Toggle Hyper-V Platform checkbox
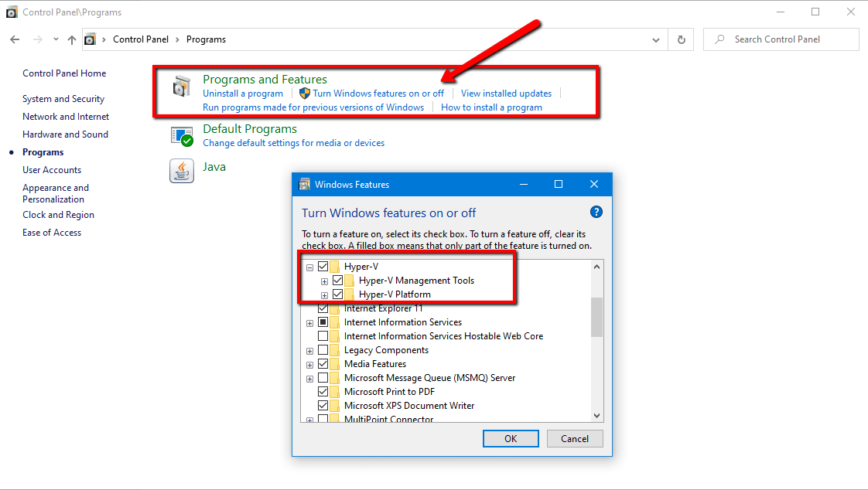The width and height of the screenshot is (868, 490). point(337,294)
